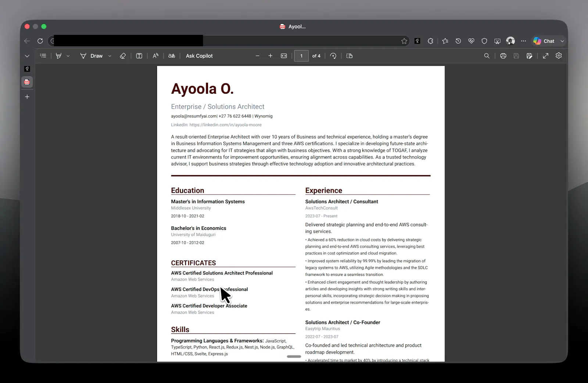
Task: Expand the Chat dropdown arrow
Action: [x=562, y=41]
